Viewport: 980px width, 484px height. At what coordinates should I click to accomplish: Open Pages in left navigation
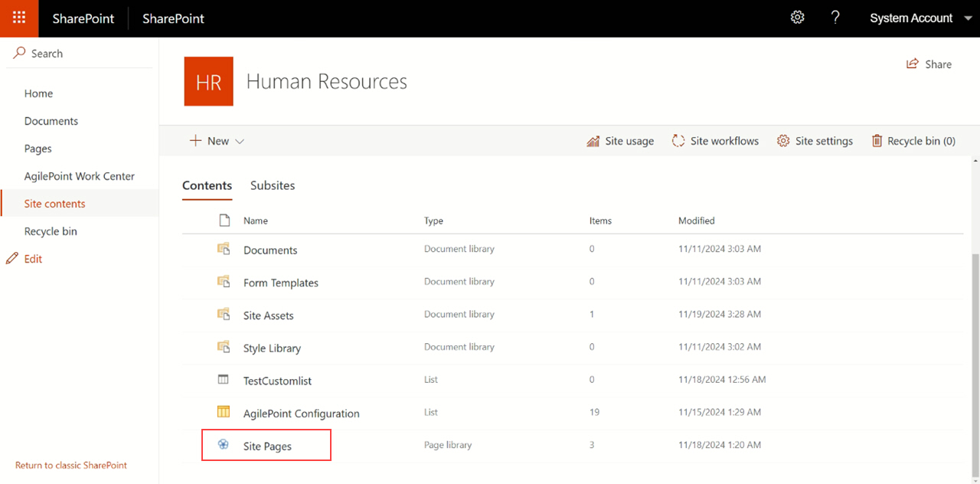click(x=38, y=149)
